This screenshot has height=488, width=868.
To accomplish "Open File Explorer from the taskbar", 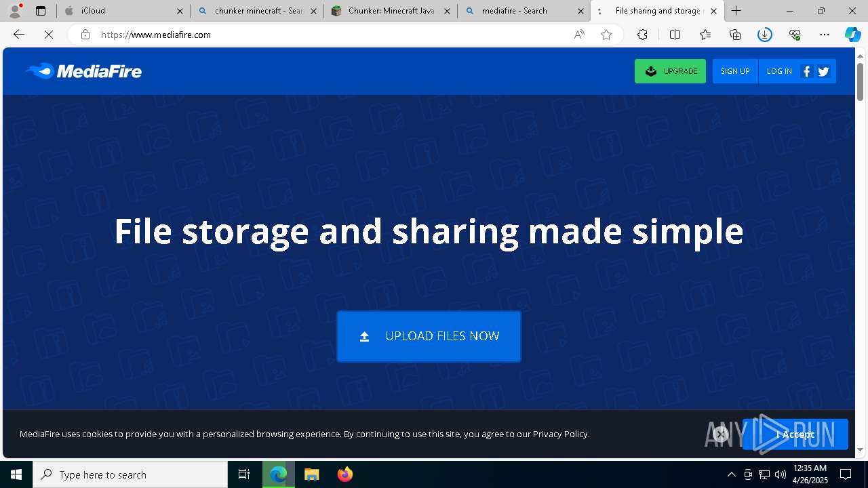I will pyautogui.click(x=311, y=474).
